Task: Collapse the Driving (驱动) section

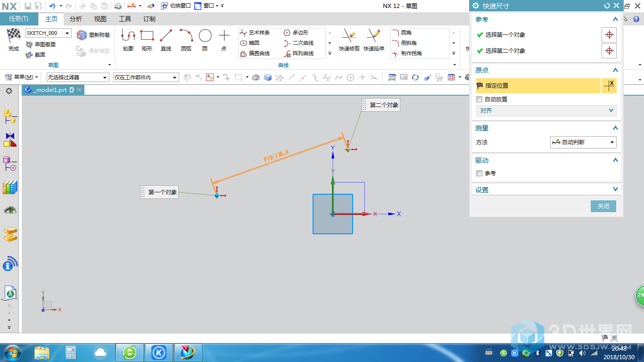Action: tap(615, 160)
